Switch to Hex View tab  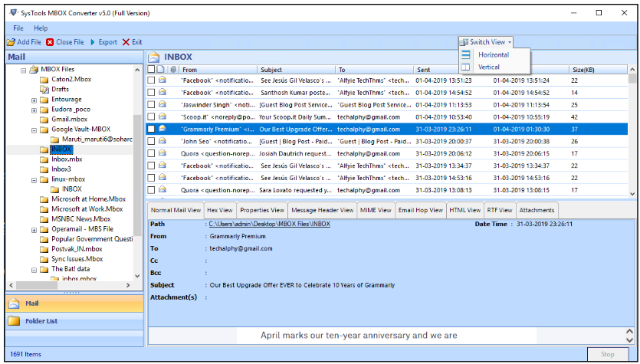(220, 210)
